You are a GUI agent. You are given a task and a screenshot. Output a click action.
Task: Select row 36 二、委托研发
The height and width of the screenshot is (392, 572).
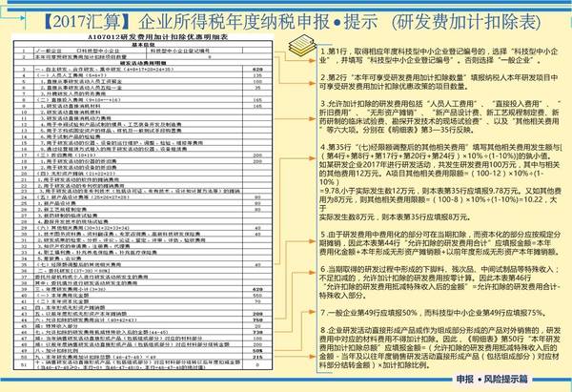pyautogui.click(x=143, y=271)
